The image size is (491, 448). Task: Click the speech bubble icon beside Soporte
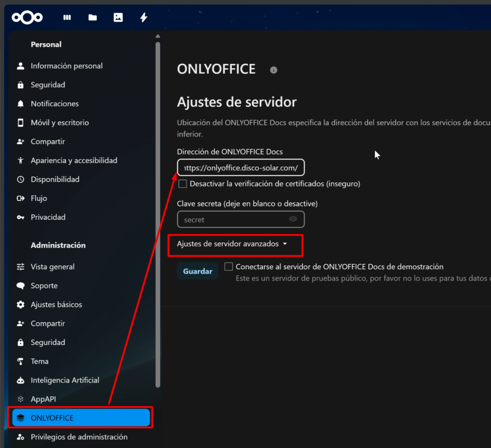coord(21,286)
